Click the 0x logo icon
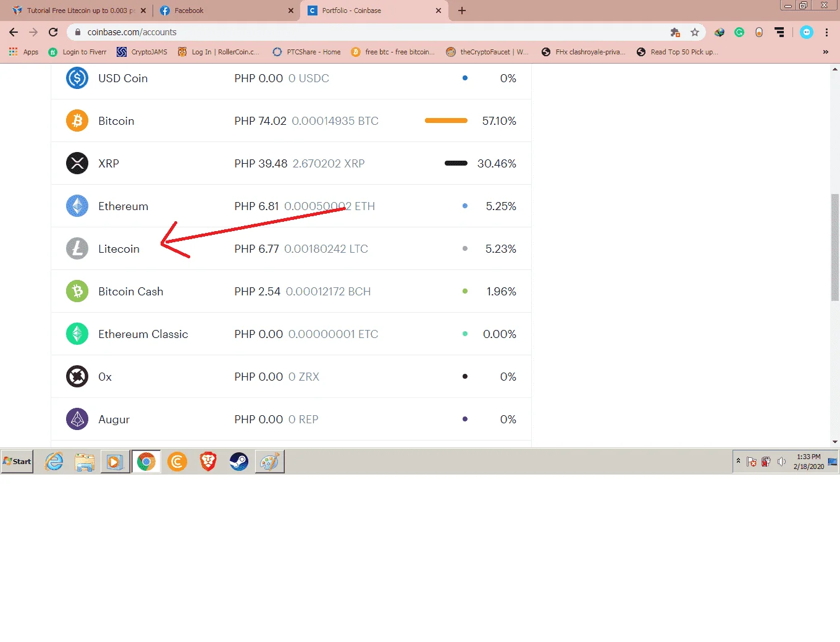This screenshot has height=642, width=840. tap(77, 377)
